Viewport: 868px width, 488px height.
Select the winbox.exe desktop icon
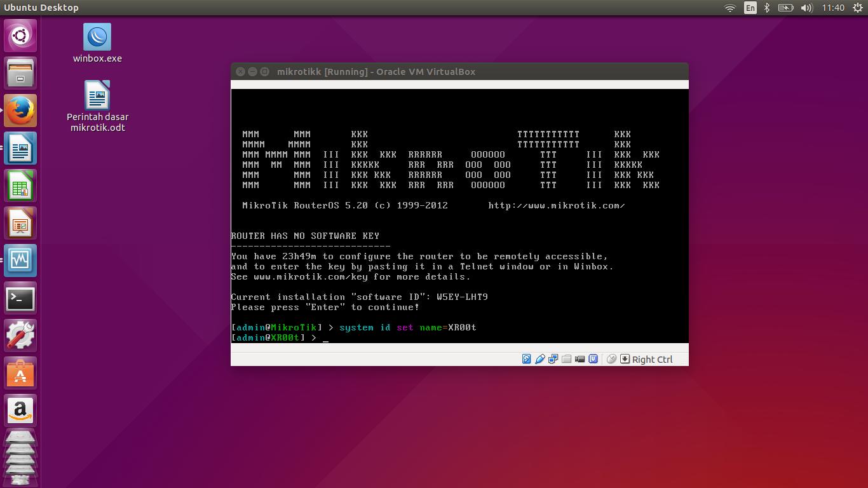pos(97,43)
